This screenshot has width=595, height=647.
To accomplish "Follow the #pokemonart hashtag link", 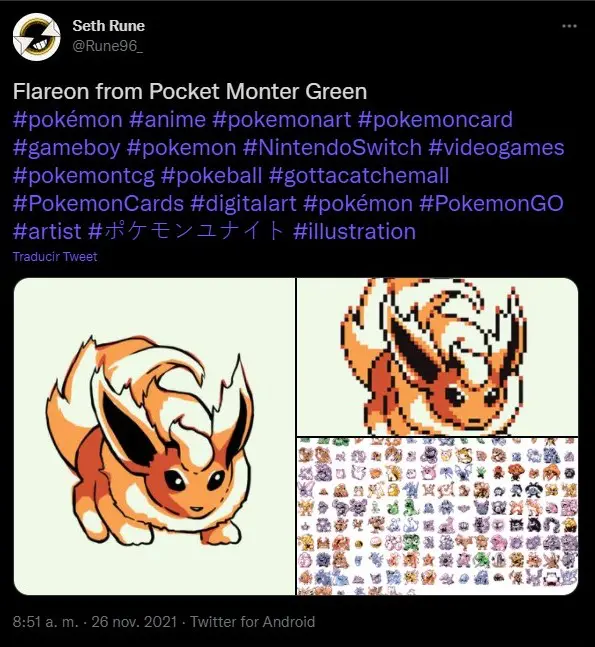I will (x=281, y=120).
